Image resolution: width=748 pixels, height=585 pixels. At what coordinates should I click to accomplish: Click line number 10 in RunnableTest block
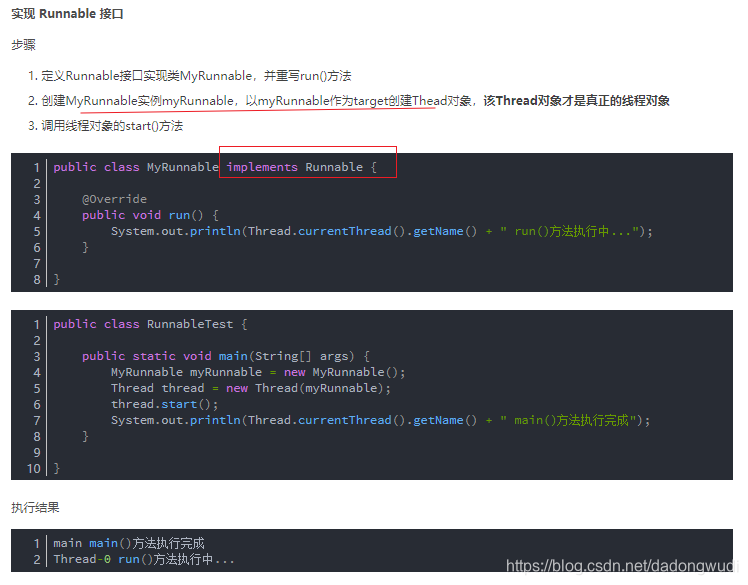[34, 469]
